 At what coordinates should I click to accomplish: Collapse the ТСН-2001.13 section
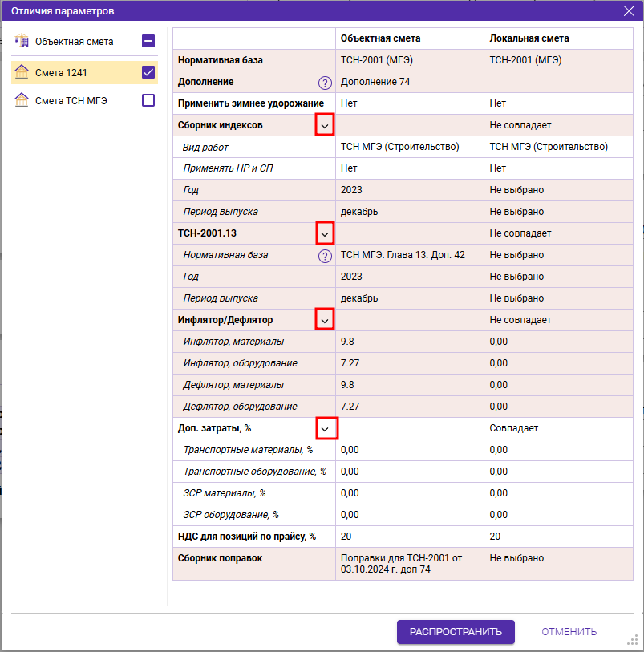(x=325, y=233)
